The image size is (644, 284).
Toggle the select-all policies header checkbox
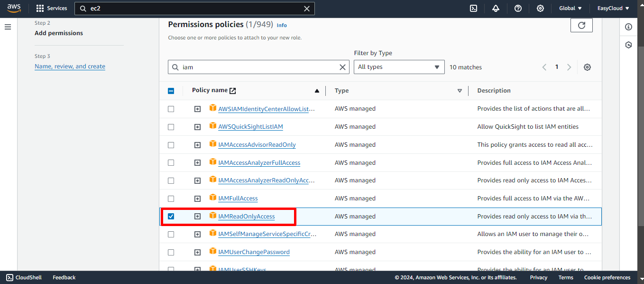click(171, 91)
